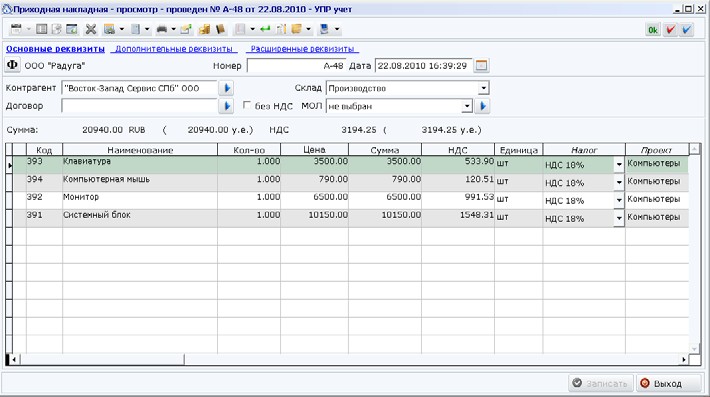Click the red checkmark icon
The width and height of the screenshot is (710, 397).
pos(670,30)
